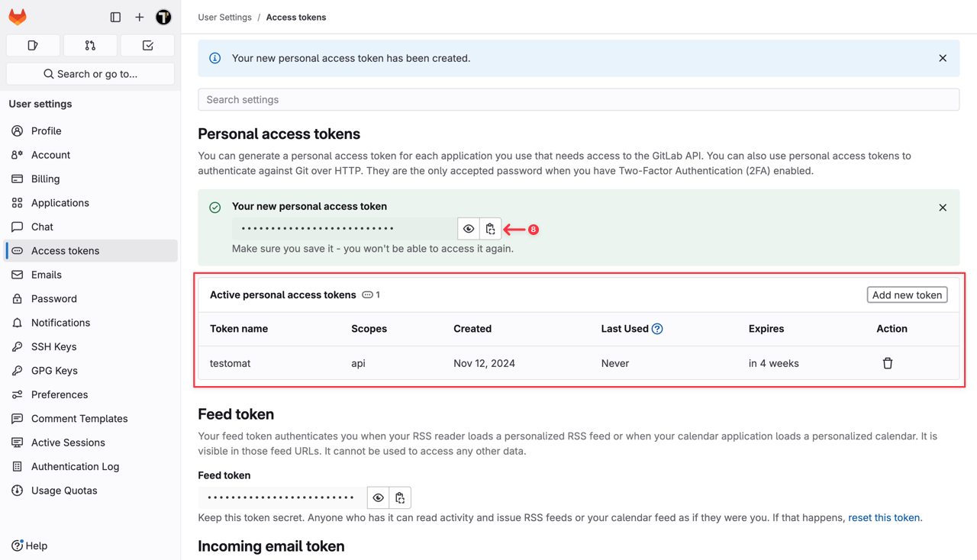Follow the reset this token link
The height and width of the screenshot is (560, 977).
883,517
